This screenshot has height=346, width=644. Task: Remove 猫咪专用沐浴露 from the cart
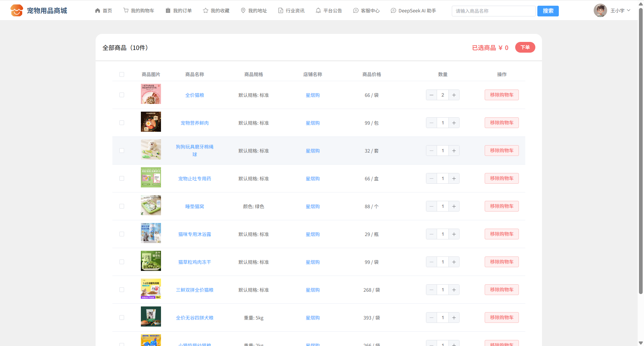coord(501,234)
